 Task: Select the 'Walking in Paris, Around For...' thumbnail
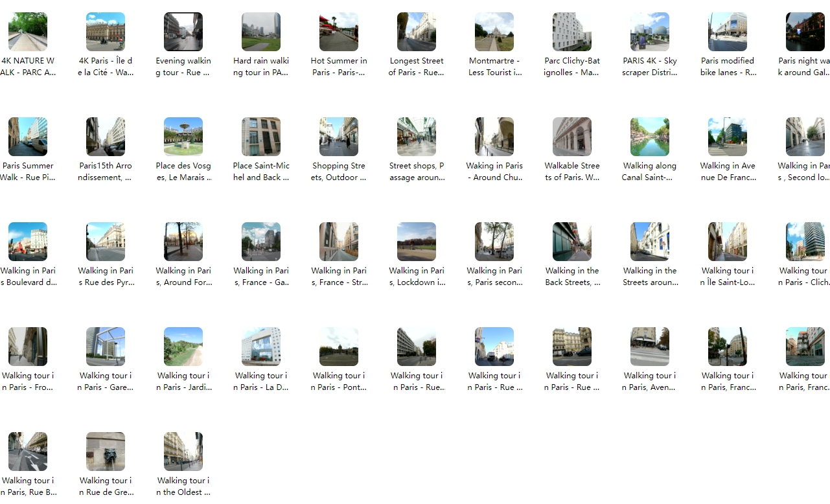(x=183, y=242)
